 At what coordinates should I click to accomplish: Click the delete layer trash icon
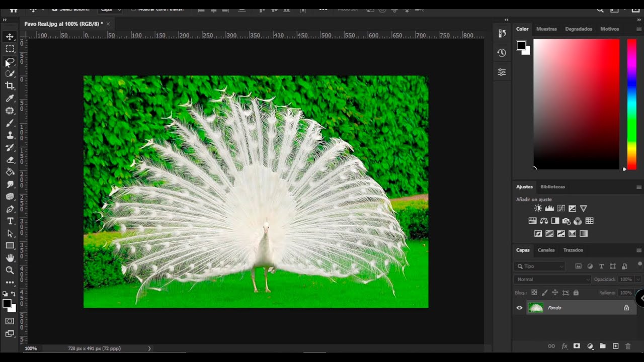pyautogui.click(x=628, y=346)
